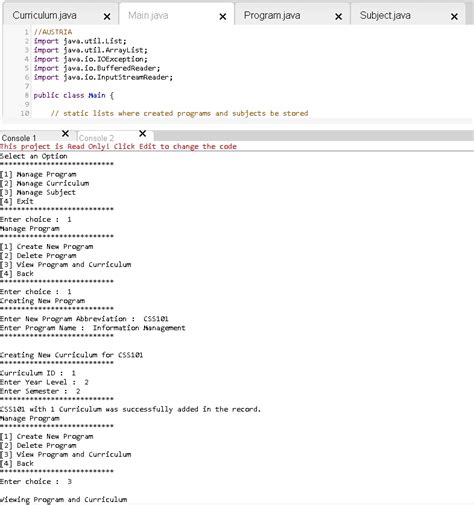The width and height of the screenshot is (474, 505).
Task: Close the Console 2 tab
Action: [x=143, y=134]
